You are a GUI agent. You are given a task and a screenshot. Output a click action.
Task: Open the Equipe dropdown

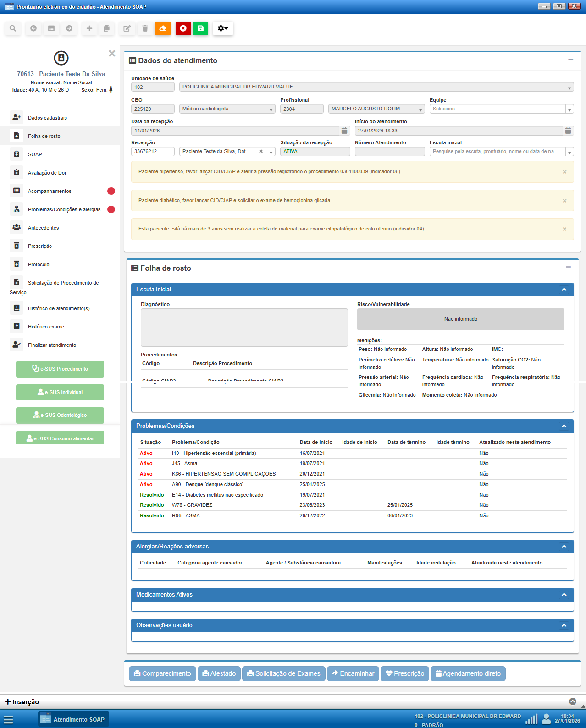click(x=569, y=109)
